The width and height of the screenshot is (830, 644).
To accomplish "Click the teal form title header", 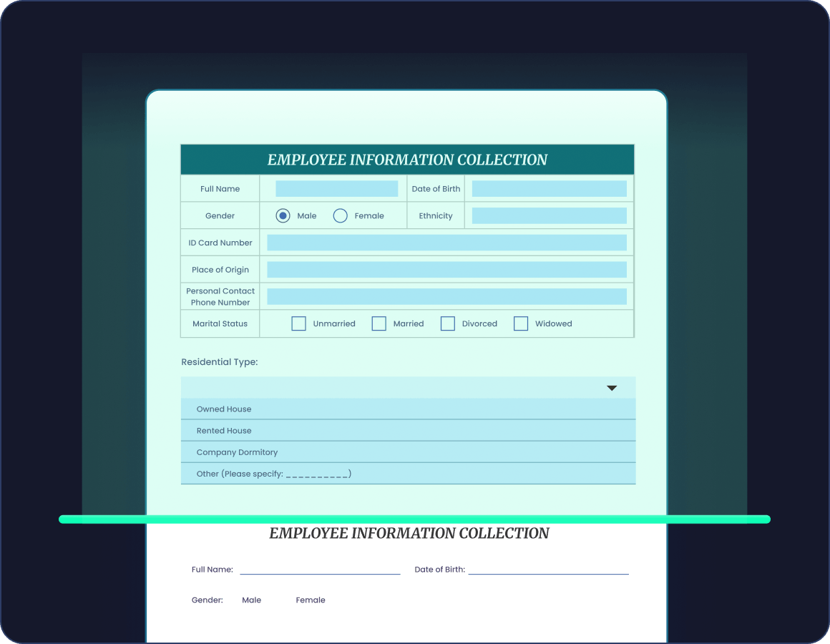I will click(x=408, y=160).
